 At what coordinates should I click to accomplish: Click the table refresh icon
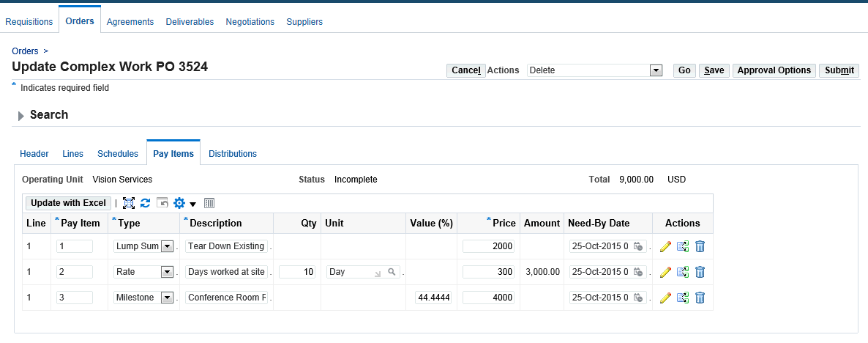(x=145, y=203)
